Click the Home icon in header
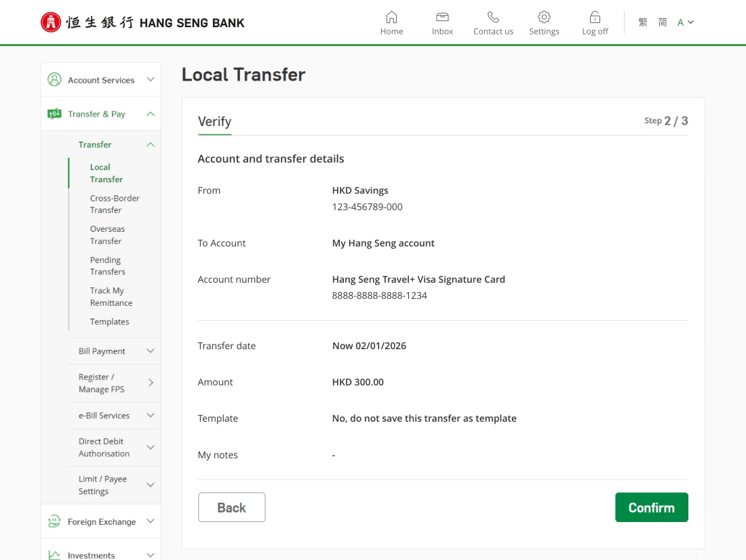 coord(391,18)
